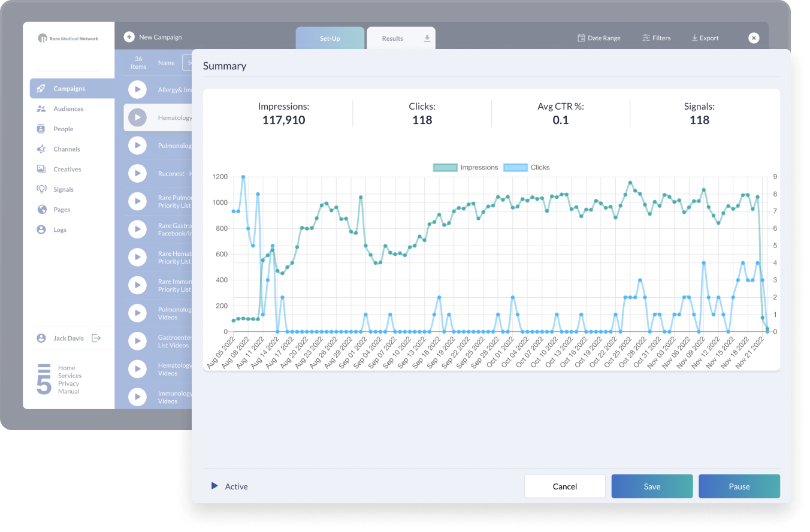Open the Signals section
Image resolution: width=810 pixels, height=532 pixels.
(x=63, y=189)
